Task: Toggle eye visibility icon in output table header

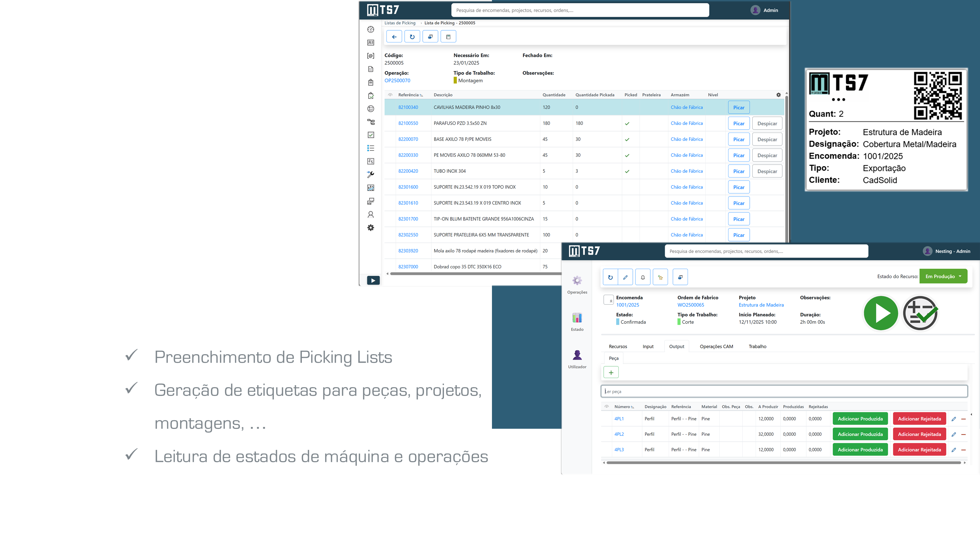Action: tap(606, 406)
